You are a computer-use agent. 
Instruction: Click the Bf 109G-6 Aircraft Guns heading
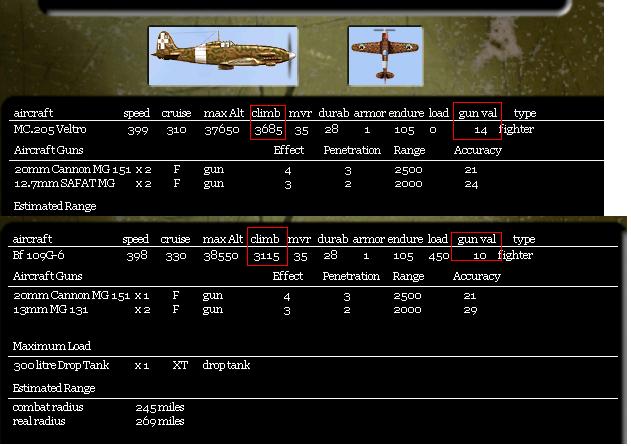pos(47,276)
